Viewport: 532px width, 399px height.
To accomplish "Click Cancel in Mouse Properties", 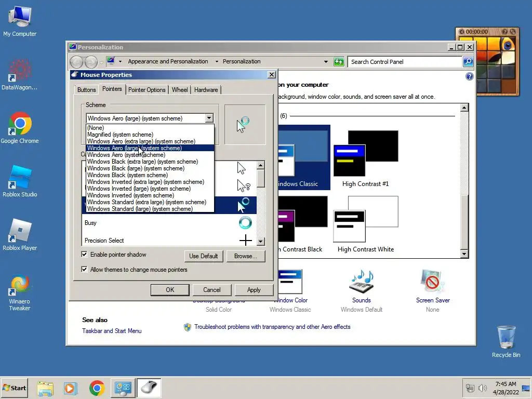I will (212, 290).
